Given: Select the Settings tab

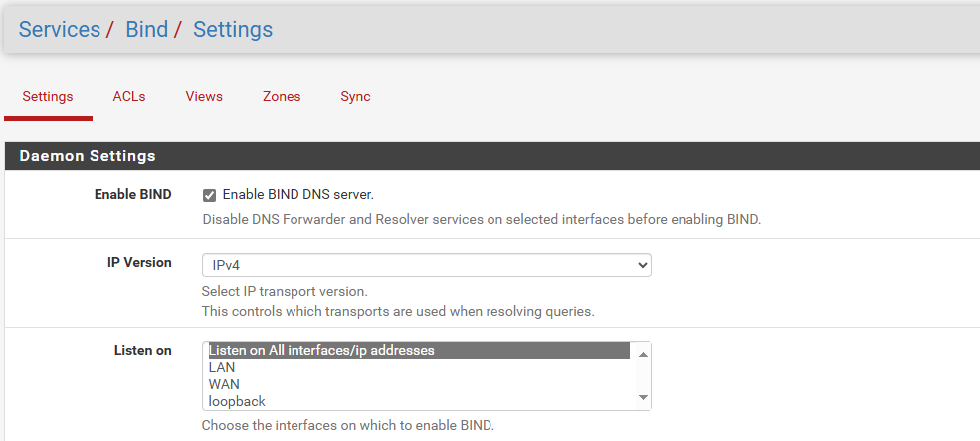Looking at the screenshot, I should click(48, 97).
